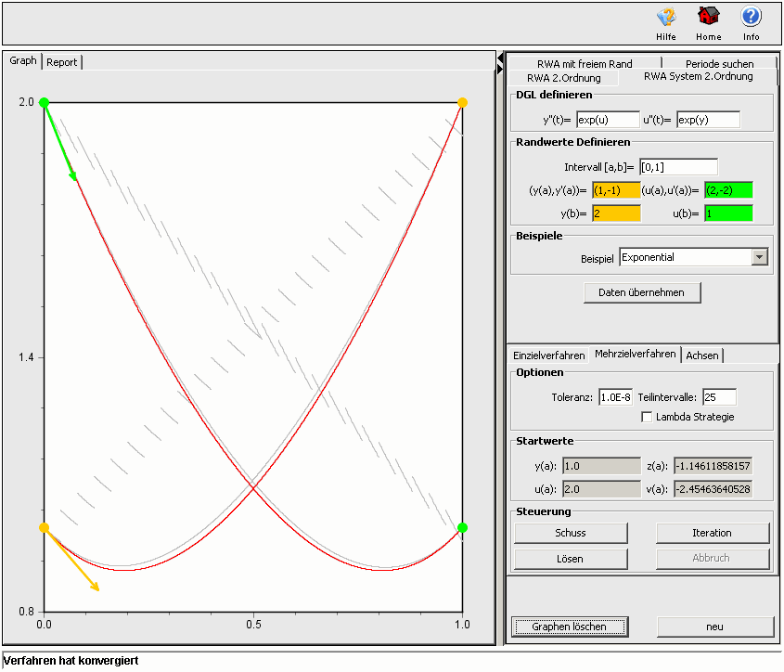This screenshot has height=672, width=784.
Task: Click the Home house icon
Action: click(708, 18)
